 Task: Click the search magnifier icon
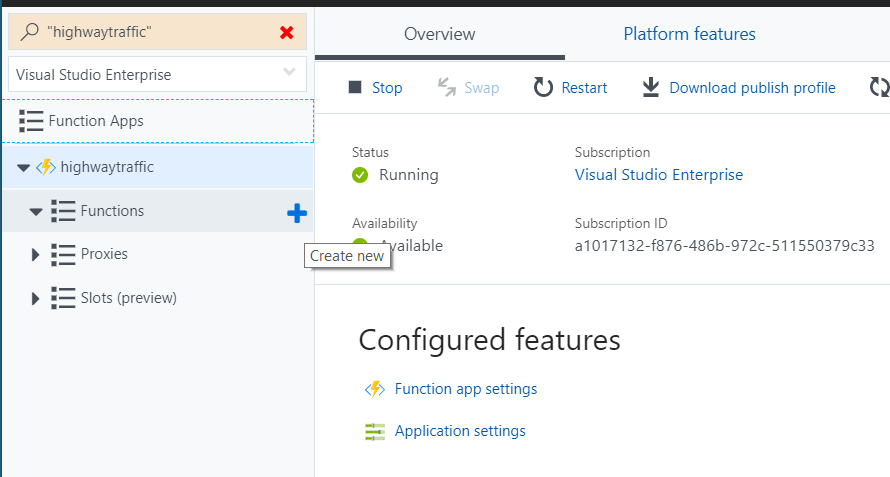(x=29, y=32)
